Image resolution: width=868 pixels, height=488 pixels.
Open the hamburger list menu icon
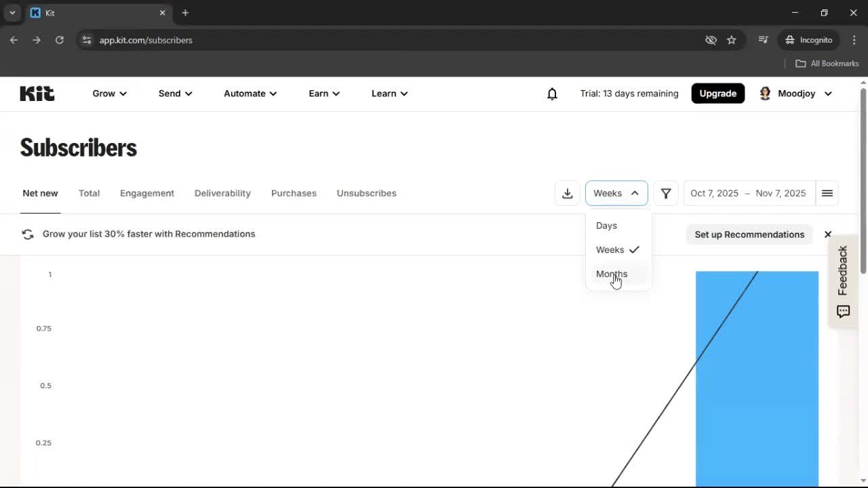(827, 193)
